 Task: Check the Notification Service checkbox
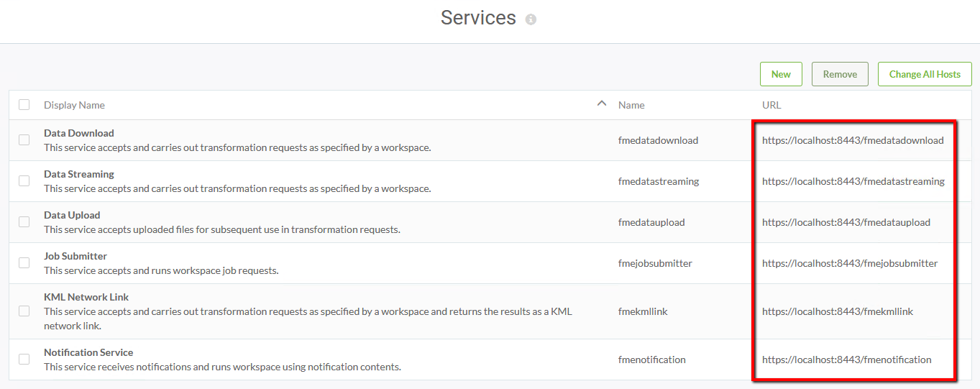tap(24, 360)
